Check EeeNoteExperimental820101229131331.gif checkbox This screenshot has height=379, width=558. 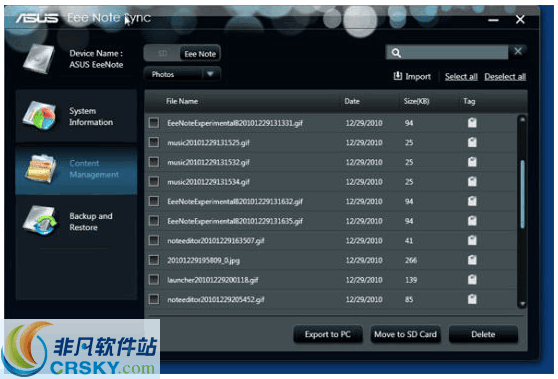click(154, 123)
